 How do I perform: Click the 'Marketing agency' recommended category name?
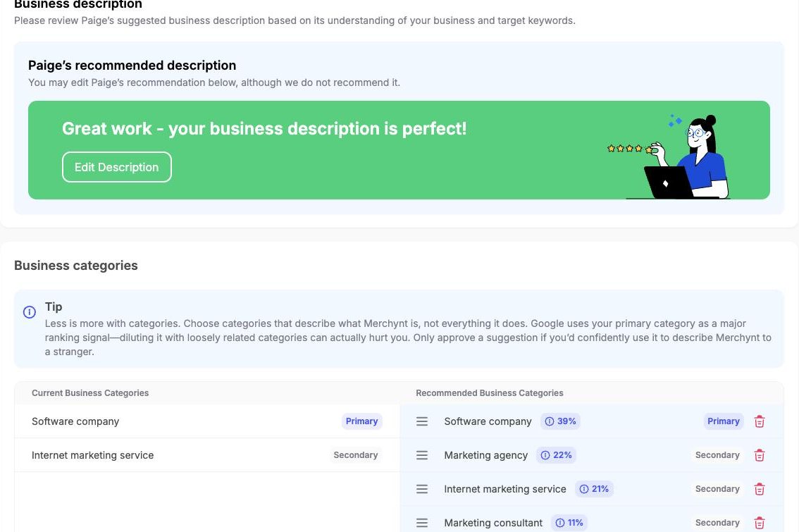click(x=485, y=455)
